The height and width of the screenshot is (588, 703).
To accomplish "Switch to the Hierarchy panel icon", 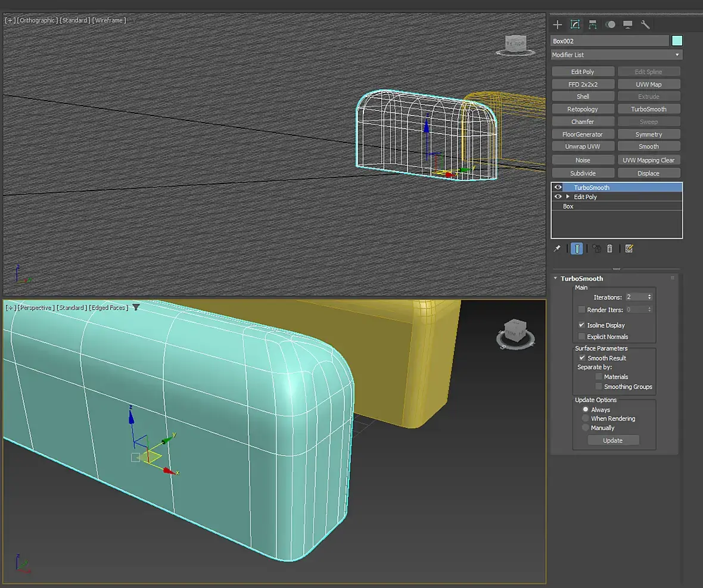I will pos(593,24).
